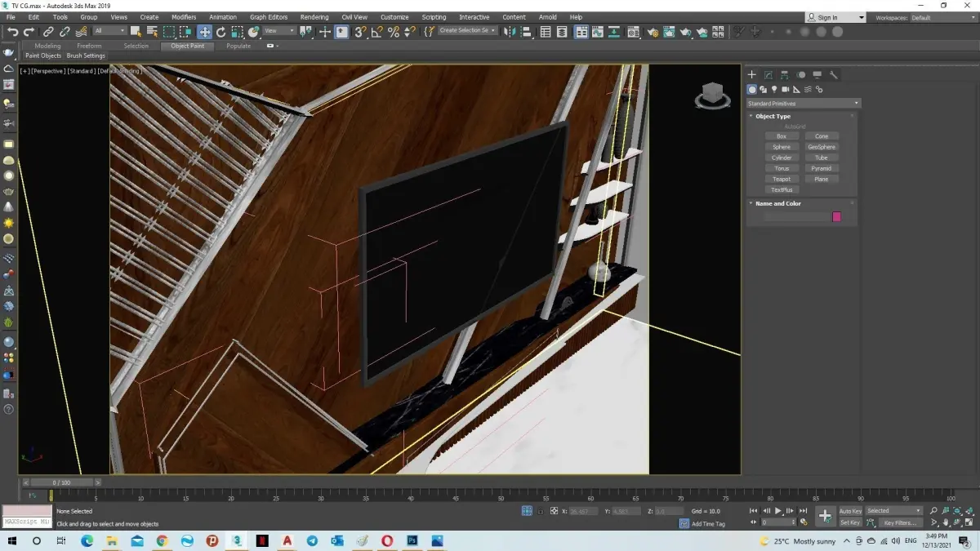Open Brush Settings ribbon panel

pyautogui.click(x=86, y=56)
